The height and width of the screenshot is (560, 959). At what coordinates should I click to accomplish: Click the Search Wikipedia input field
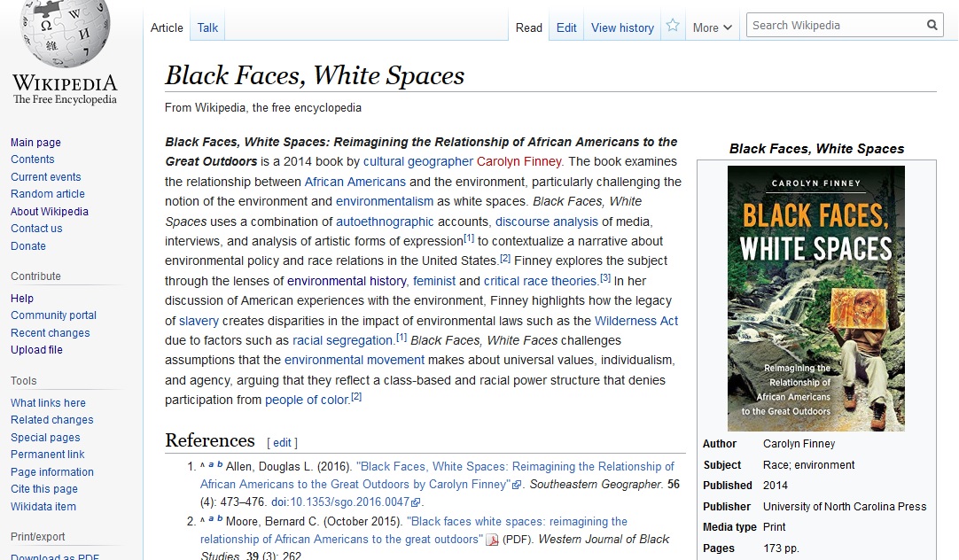[x=835, y=26]
